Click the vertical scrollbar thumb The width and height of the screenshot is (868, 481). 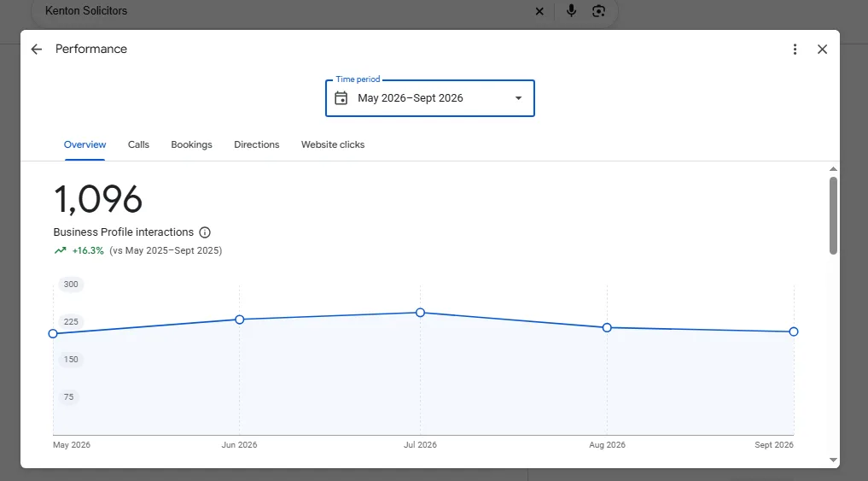point(833,215)
